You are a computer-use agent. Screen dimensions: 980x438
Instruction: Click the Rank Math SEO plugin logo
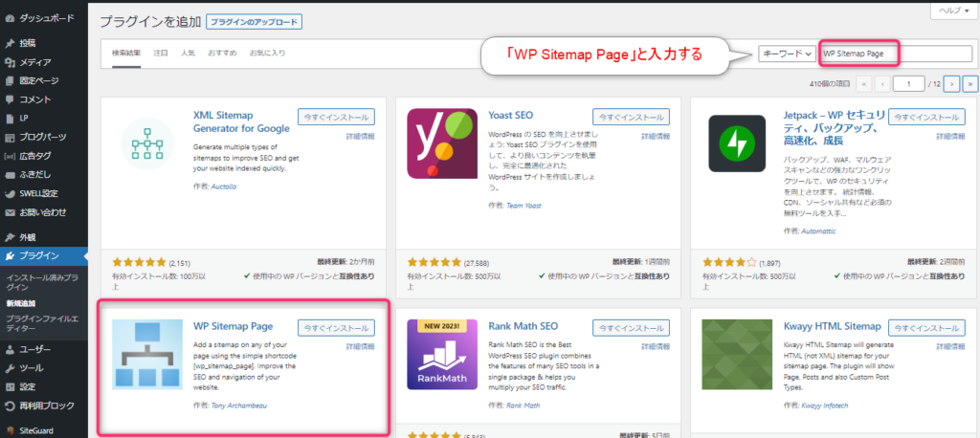click(x=442, y=354)
